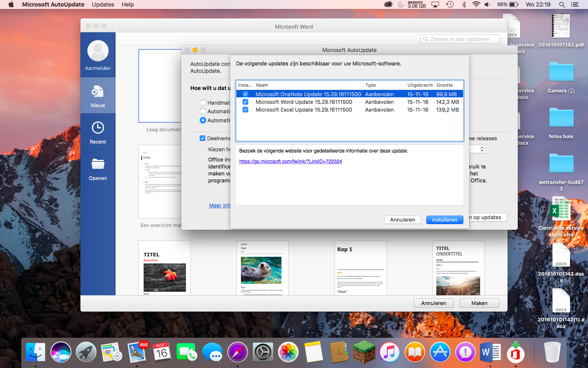Image resolution: width=588 pixels, height=368 pixels.
Task: Open the Camera folder on desktop
Action: click(x=561, y=72)
